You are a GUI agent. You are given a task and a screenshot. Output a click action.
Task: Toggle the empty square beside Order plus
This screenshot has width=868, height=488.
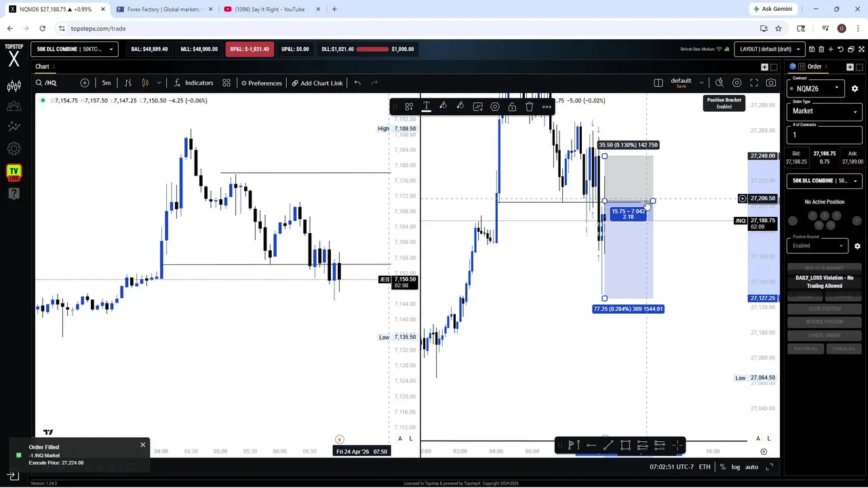coord(860,67)
